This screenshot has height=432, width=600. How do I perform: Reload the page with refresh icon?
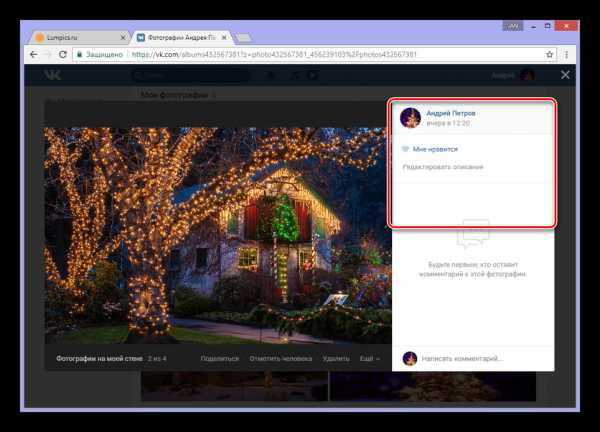63,54
